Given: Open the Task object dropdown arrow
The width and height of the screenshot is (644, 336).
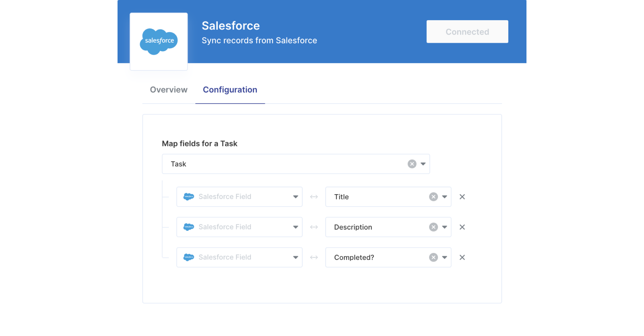Looking at the screenshot, I should (x=423, y=164).
